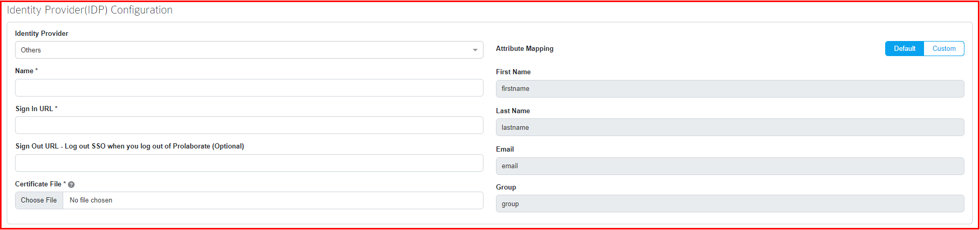The image size is (980, 230).
Task: Click the Identity Provider label
Action: [41, 33]
